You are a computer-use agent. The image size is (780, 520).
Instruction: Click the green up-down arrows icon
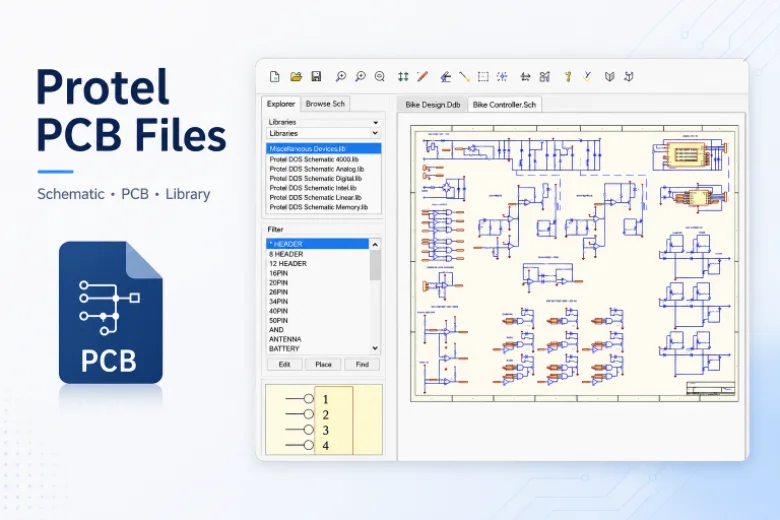(403, 77)
